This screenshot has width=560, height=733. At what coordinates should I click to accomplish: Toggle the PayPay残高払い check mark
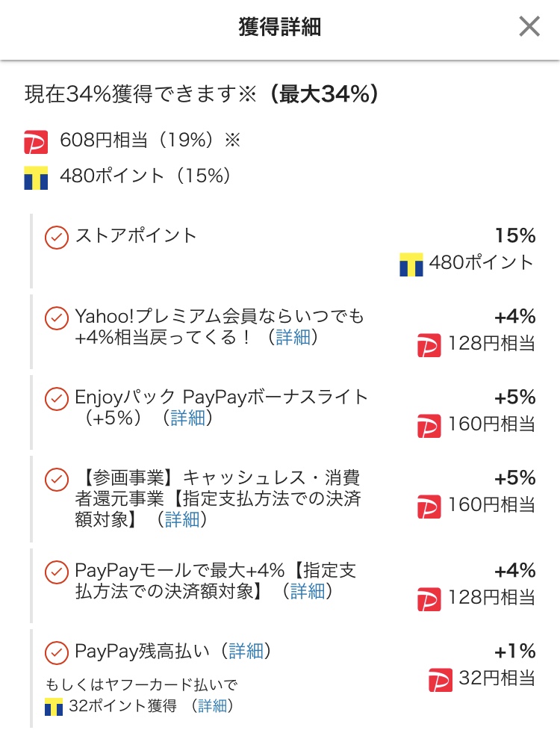pos(57,653)
